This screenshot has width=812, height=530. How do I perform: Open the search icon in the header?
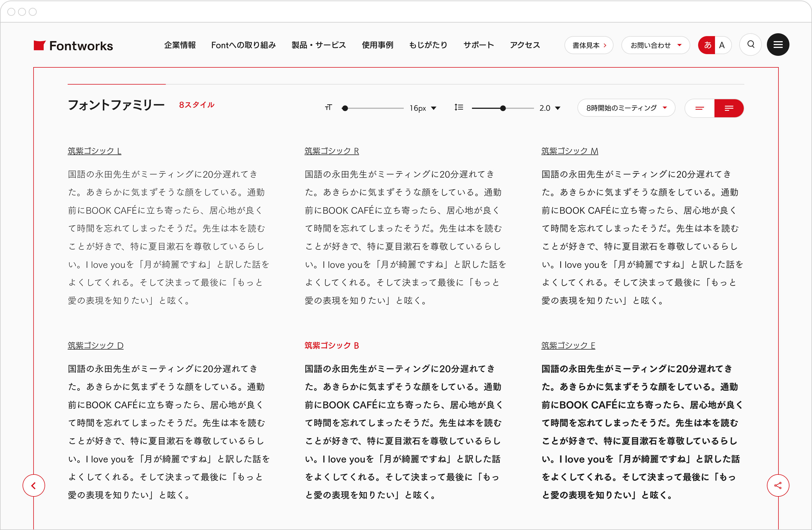[x=750, y=45]
